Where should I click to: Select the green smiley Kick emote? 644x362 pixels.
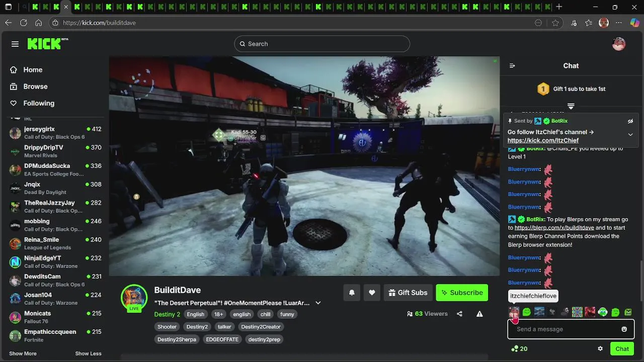click(526, 312)
